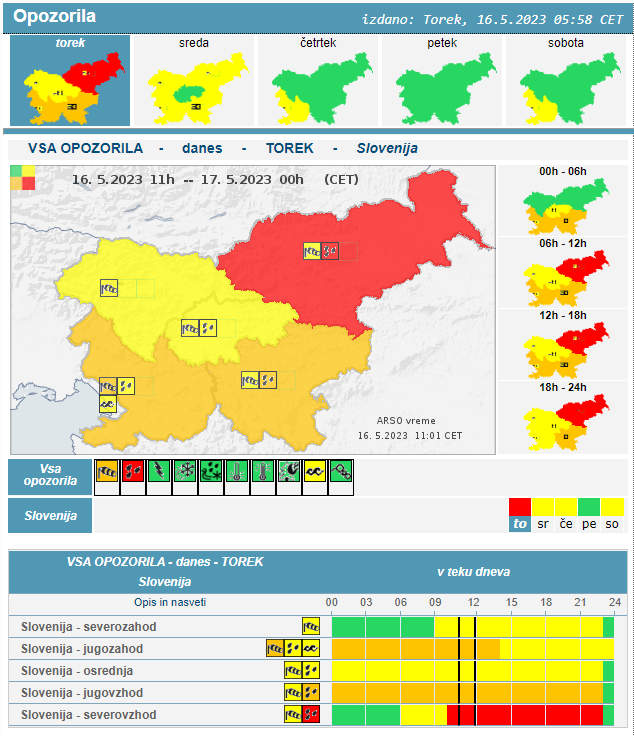Select the low temperature thermometer icon
The height and width of the screenshot is (736, 634).
click(236, 472)
